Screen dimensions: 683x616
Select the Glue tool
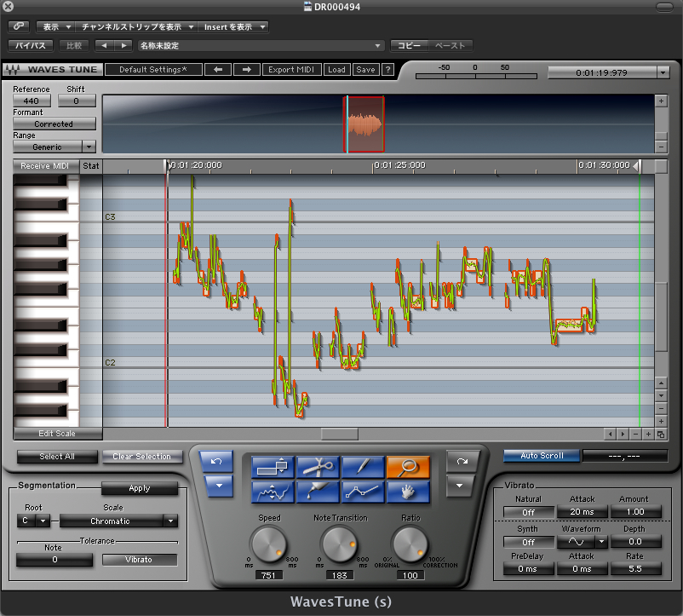[x=318, y=492]
